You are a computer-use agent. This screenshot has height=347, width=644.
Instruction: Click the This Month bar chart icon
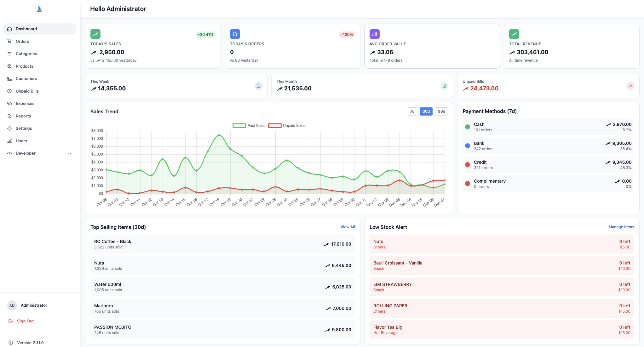444,86
